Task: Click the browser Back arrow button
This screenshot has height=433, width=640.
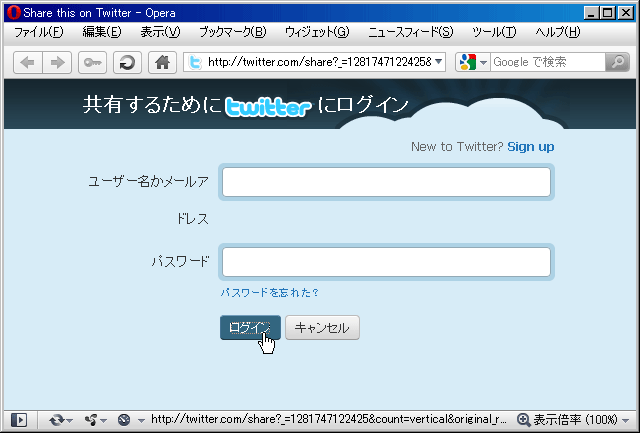Action: coord(28,63)
